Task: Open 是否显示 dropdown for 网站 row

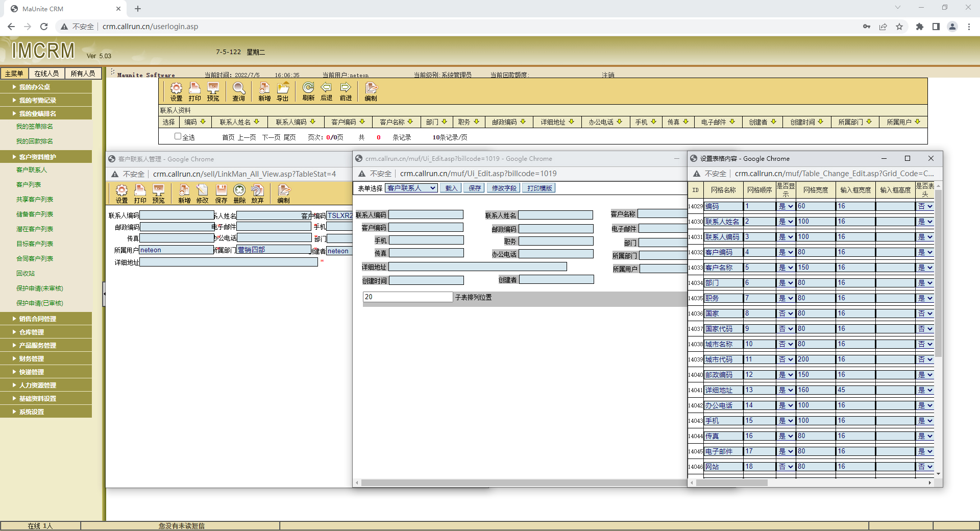Action: click(x=786, y=467)
